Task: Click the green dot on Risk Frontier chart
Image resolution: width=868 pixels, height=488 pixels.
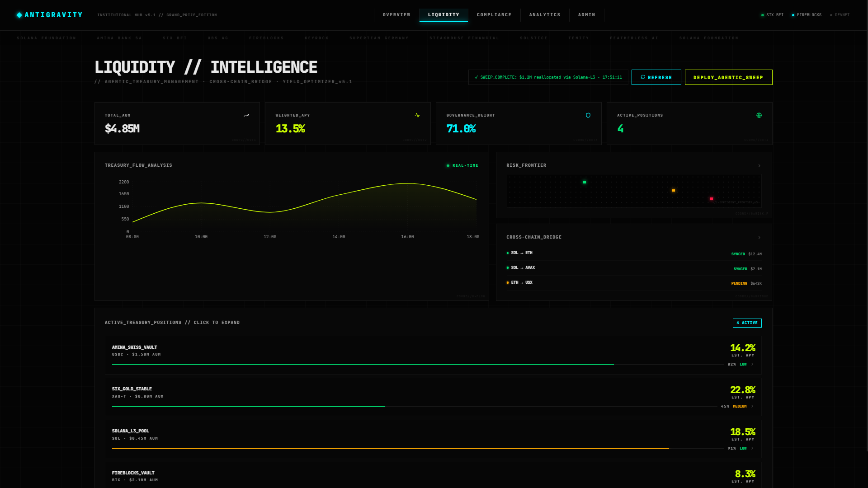Action: click(585, 182)
